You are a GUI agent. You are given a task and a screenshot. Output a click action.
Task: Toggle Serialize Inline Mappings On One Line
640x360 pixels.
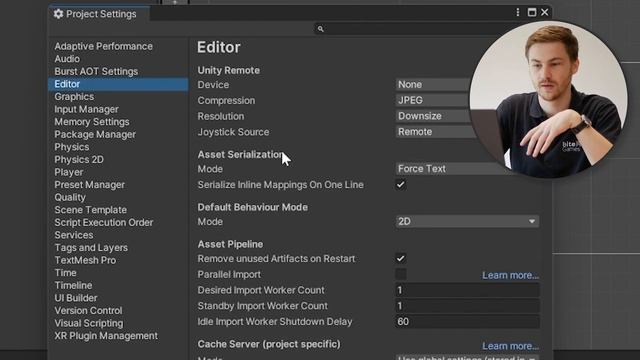[x=400, y=184]
